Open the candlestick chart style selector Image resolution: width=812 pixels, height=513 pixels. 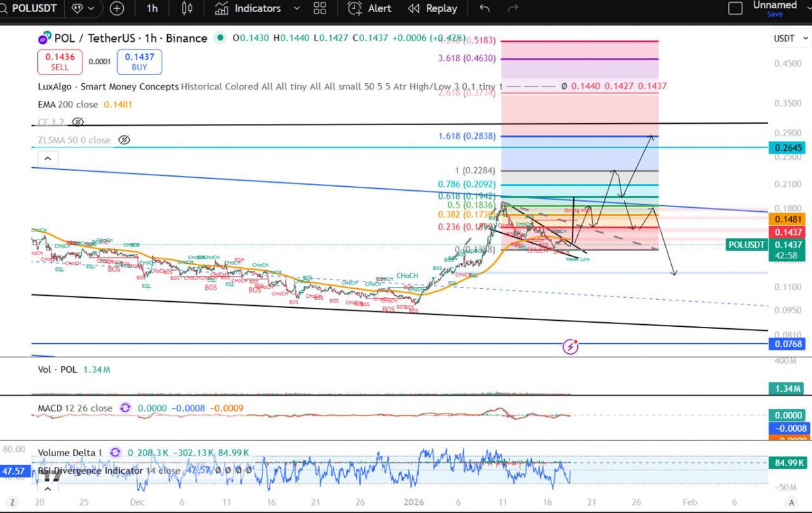coord(187,8)
